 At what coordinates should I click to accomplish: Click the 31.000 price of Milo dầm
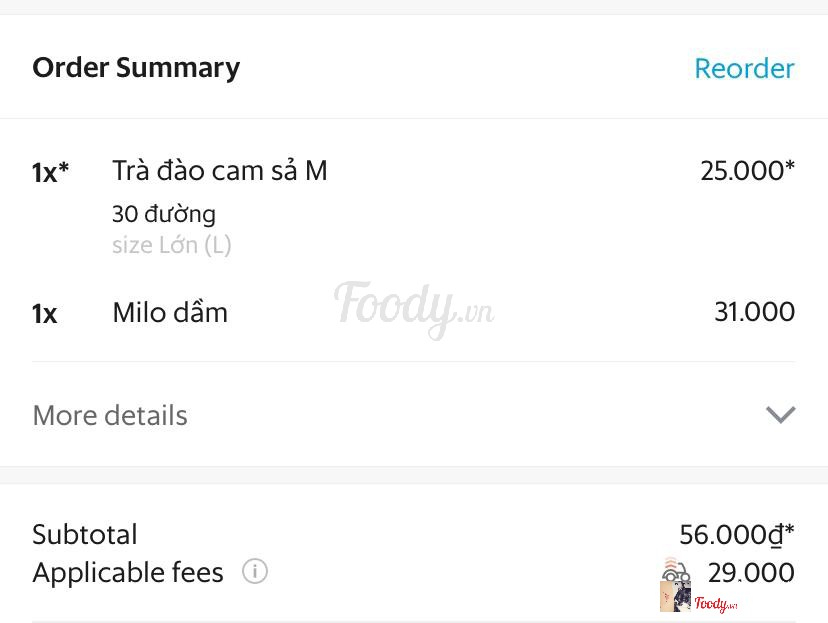click(754, 312)
